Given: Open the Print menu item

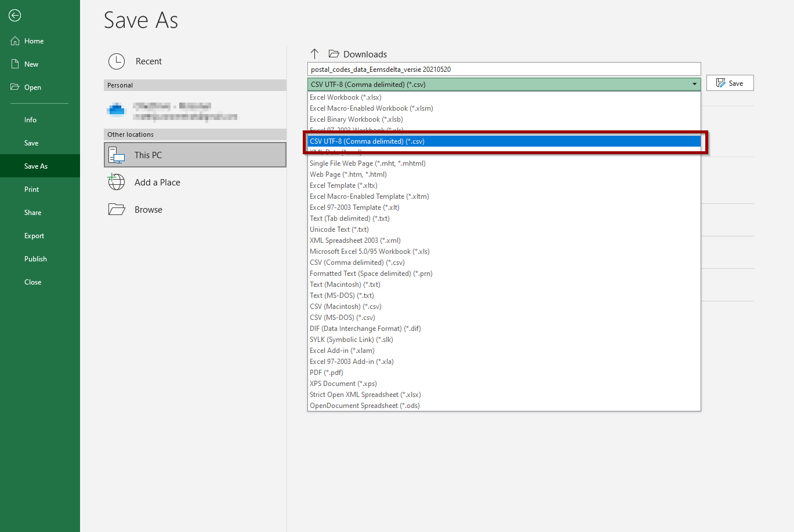Looking at the screenshot, I should click(x=32, y=190).
